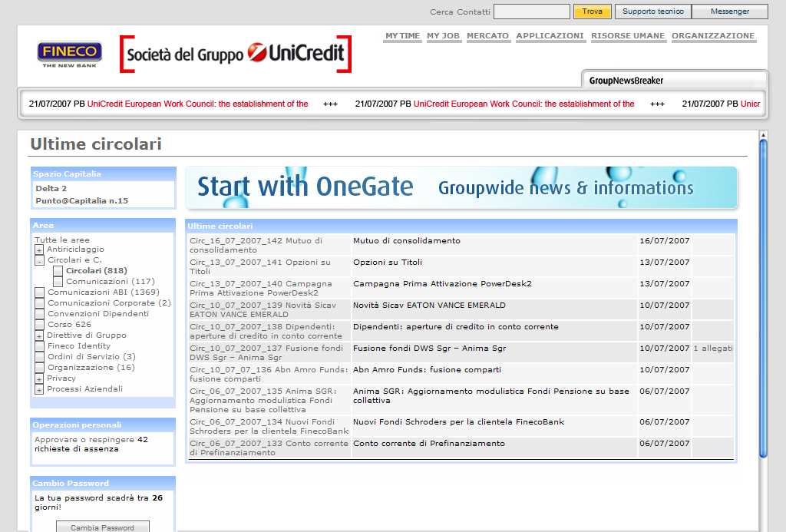Screen dimensions: 786x532
Task: Click the square icon beside Corso 626
Action: coord(39,325)
